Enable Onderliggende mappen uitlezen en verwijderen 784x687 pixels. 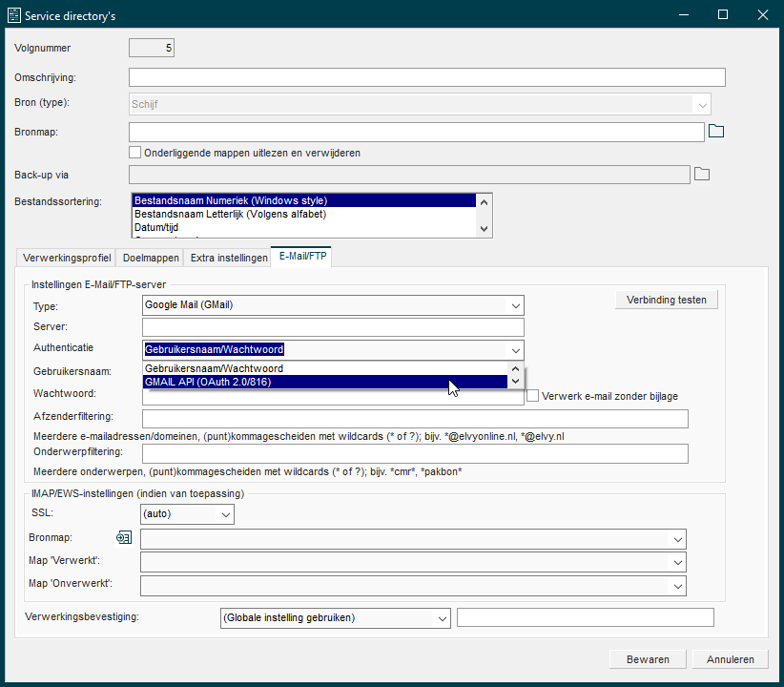(x=135, y=153)
